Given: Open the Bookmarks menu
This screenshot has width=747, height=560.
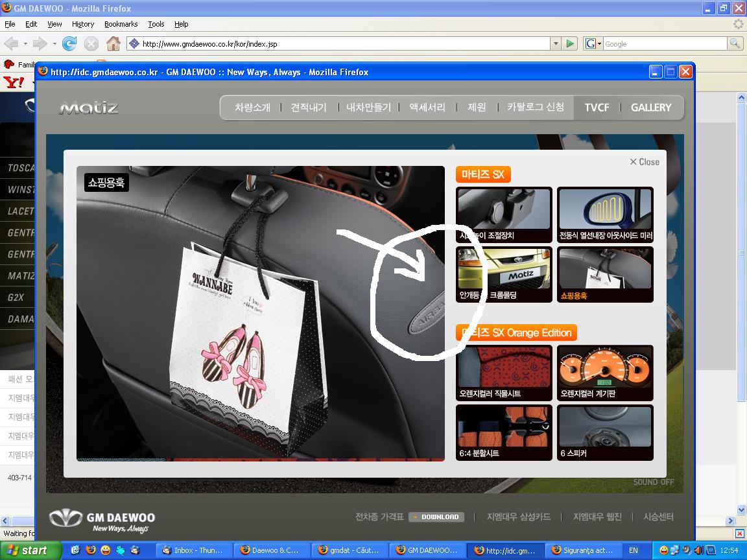Looking at the screenshot, I should click(121, 24).
